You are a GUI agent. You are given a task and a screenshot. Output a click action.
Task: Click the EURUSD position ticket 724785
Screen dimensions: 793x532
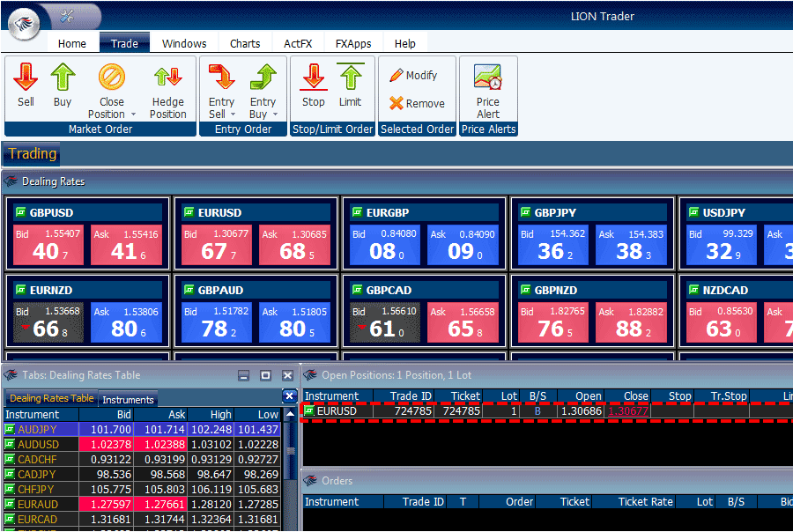click(x=461, y=411)
